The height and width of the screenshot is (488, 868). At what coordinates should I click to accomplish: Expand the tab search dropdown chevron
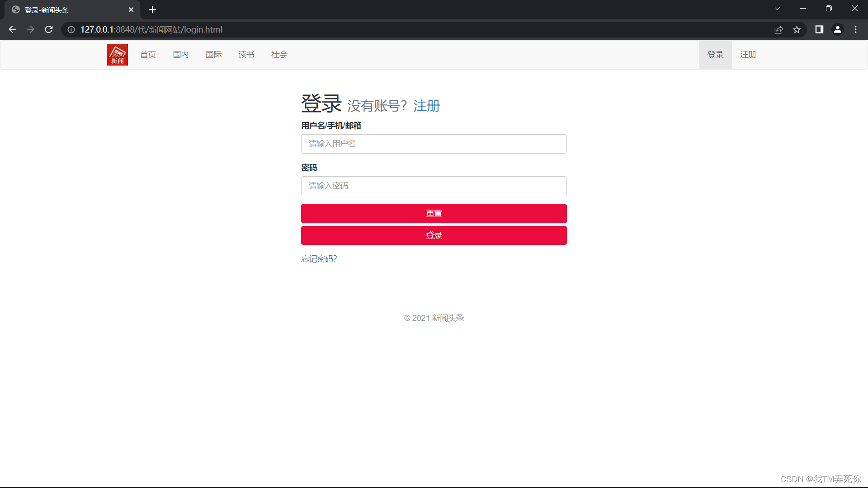[777, 9]
